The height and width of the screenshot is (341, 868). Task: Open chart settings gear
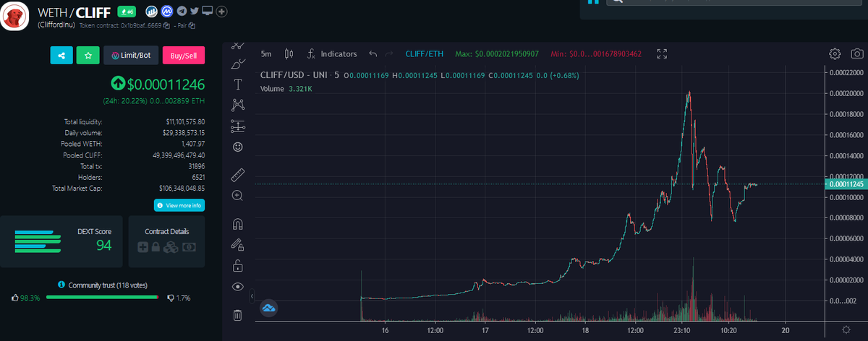click(835, 53)
